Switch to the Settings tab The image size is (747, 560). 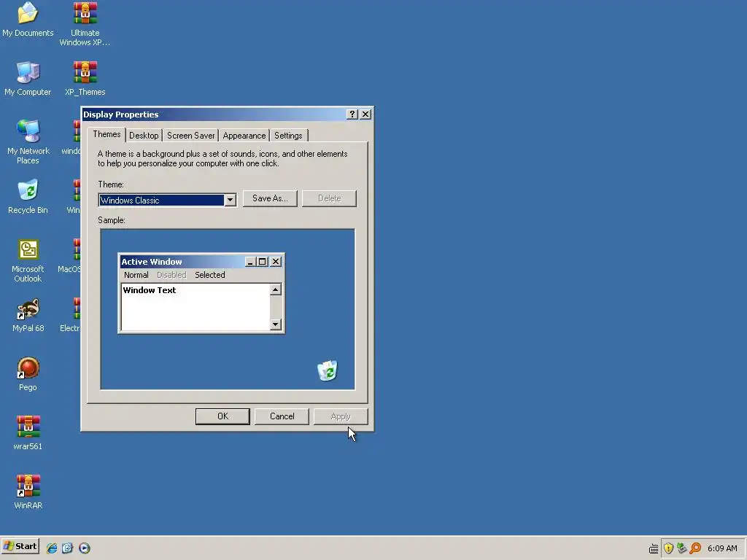tap(288, 136)
